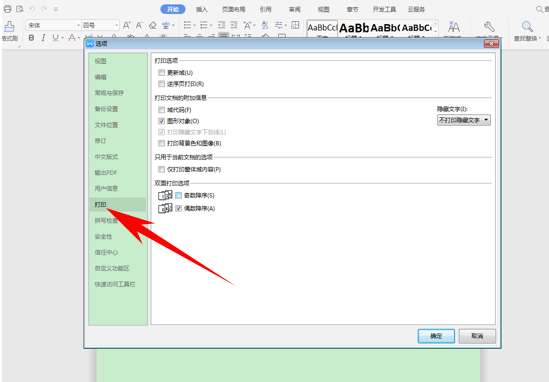Check 打印背景色和图像(B) option
Viewport: 549px width, 382px height.
161,143
